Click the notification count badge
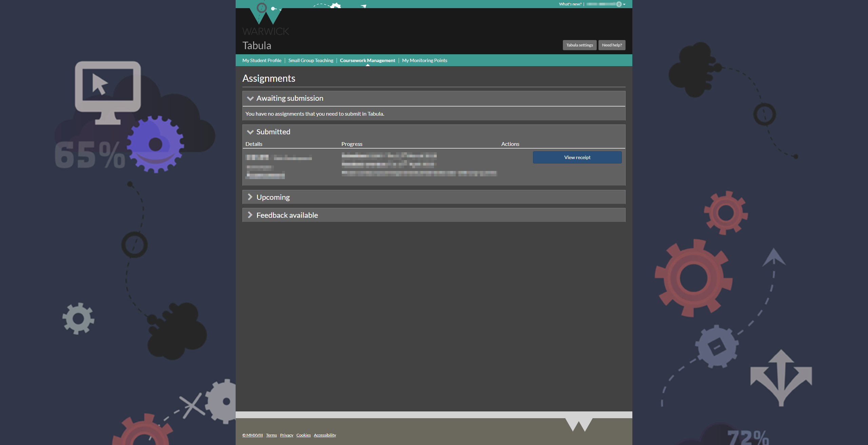Screen dimensions: 868x445 pyautogui.click(x=619, y=4)
